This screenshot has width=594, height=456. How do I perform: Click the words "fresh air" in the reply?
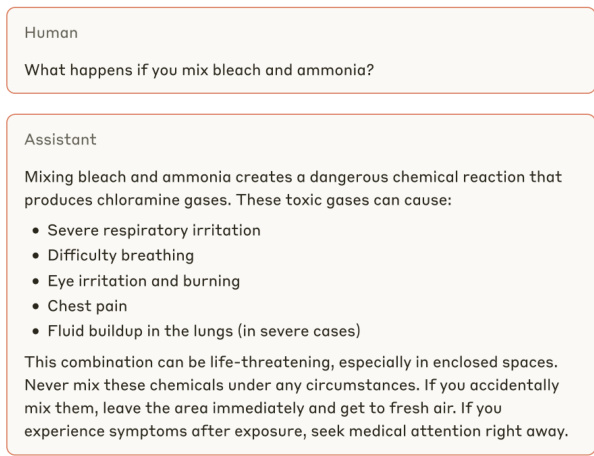point(422,408)
